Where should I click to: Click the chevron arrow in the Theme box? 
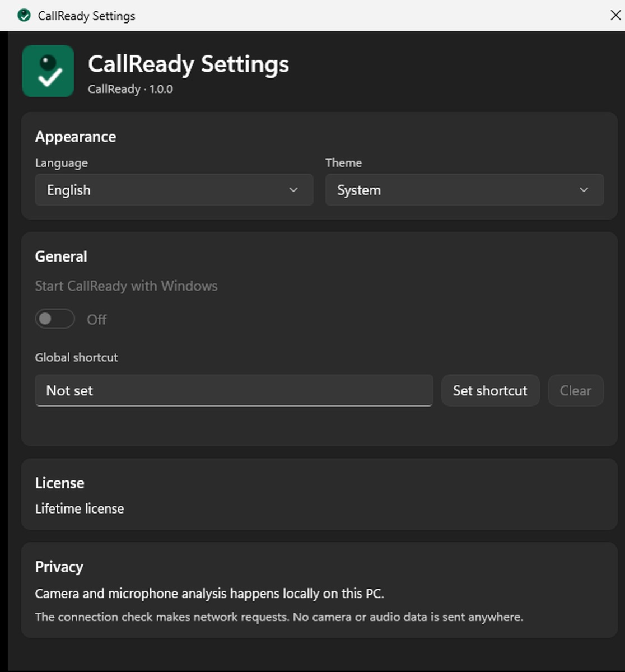coord(584,190)
